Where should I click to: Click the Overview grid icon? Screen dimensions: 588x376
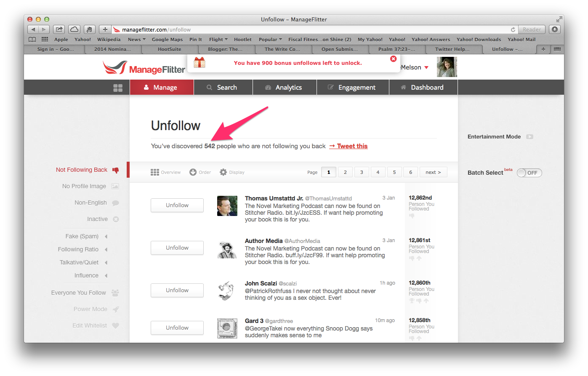pyautogui.click(x=155, y=172)
